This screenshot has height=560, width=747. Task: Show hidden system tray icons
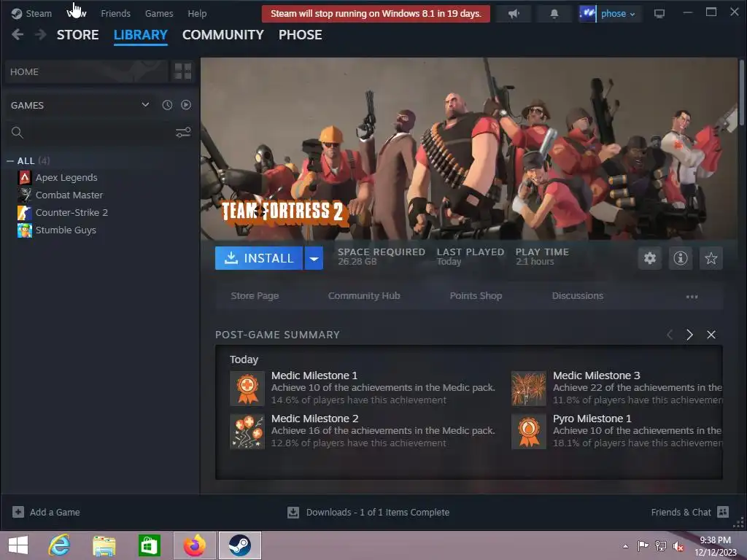click(625, 546)
